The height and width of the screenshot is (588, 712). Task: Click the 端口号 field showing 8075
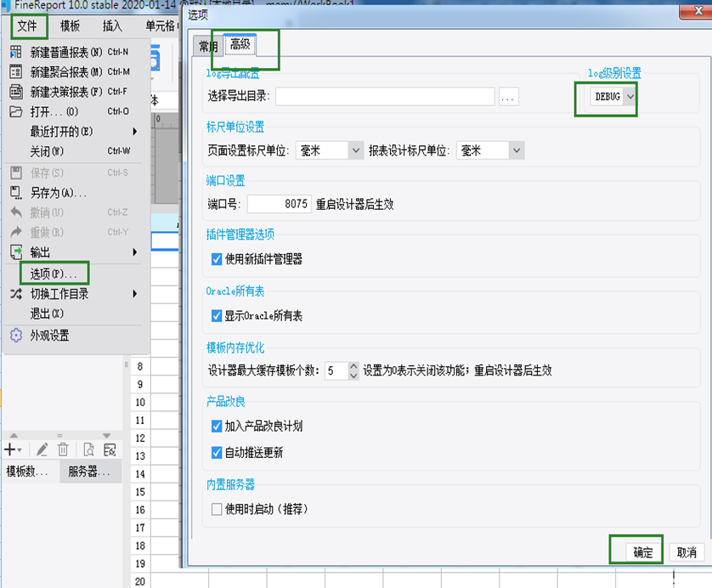click(280, 204)
